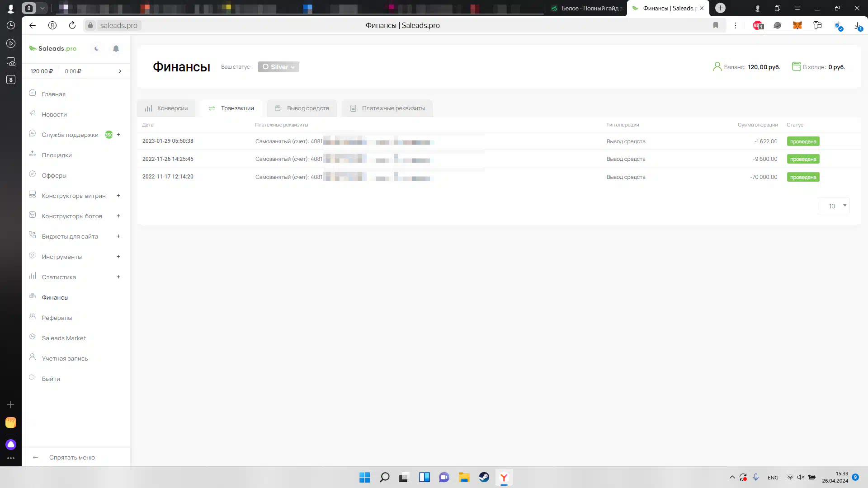Select date 2022-11-26 14:25:45
Screen dimensions: 868x488
click(x=168, y=159)
